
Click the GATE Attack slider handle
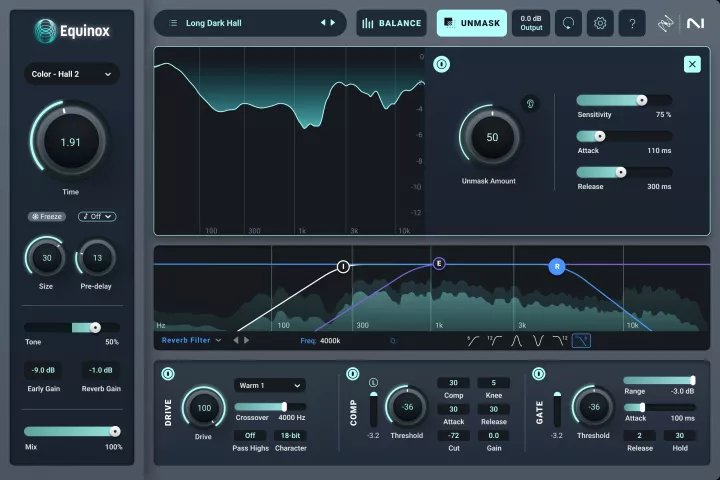[x=642, y=407]
